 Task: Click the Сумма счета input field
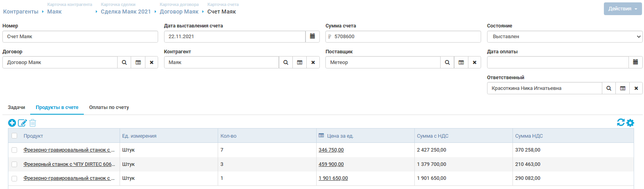point(405,37)
